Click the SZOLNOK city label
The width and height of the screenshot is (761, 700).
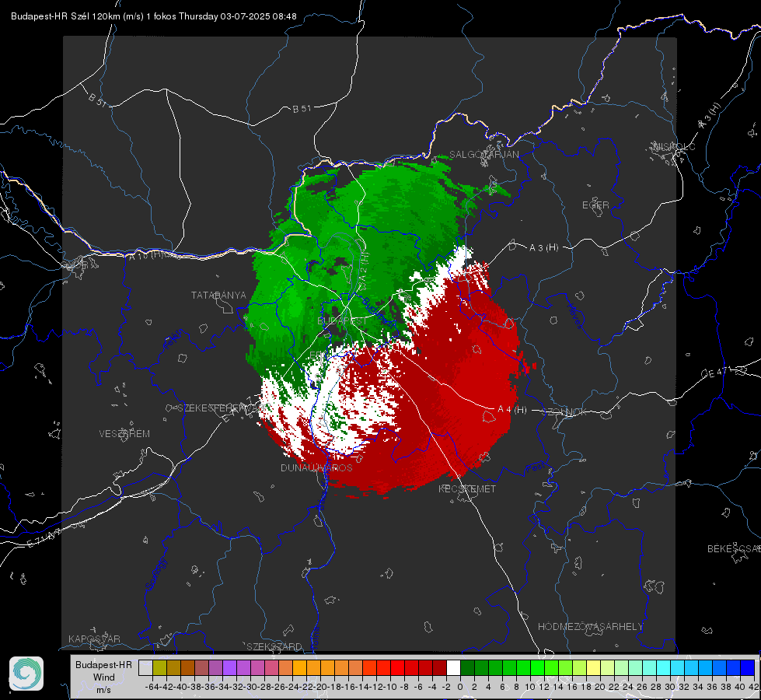(x=564, y=412)
